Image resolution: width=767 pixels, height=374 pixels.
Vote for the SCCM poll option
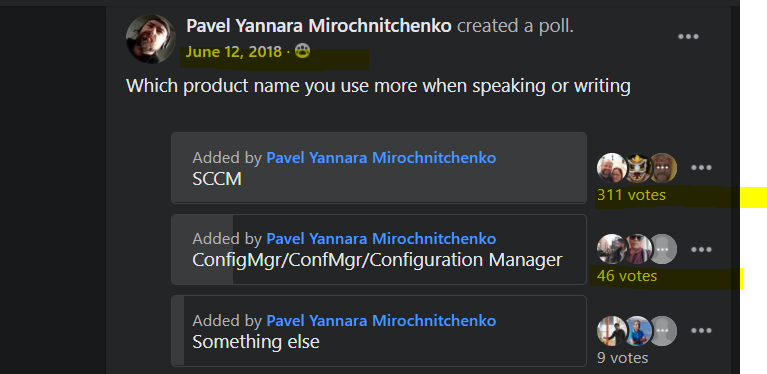click(x=379, y=168)
